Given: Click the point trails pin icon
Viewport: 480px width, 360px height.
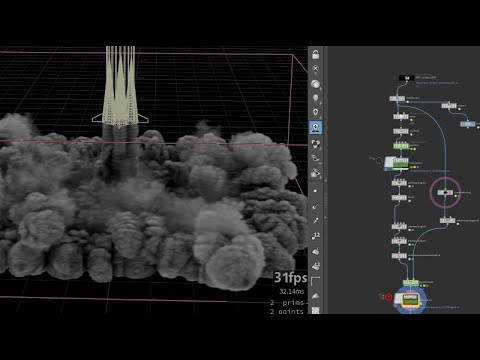Looking at the screenshot, I should [x=315, y=220].
